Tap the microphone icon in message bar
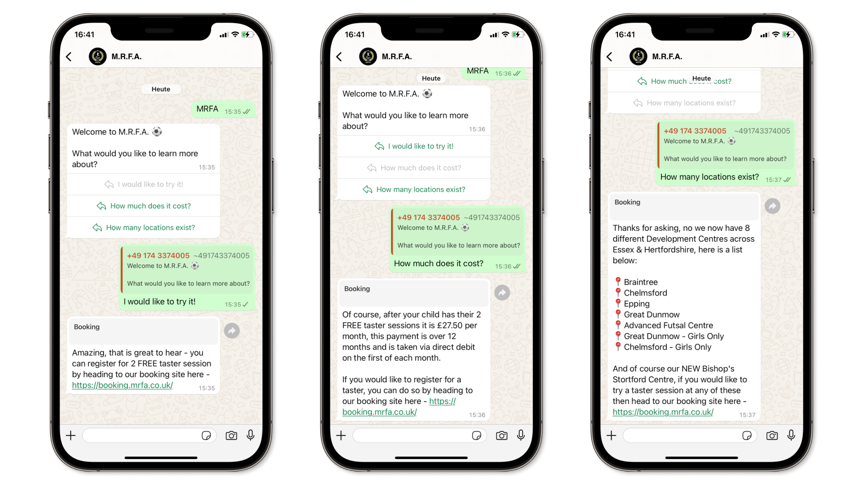 250,435
